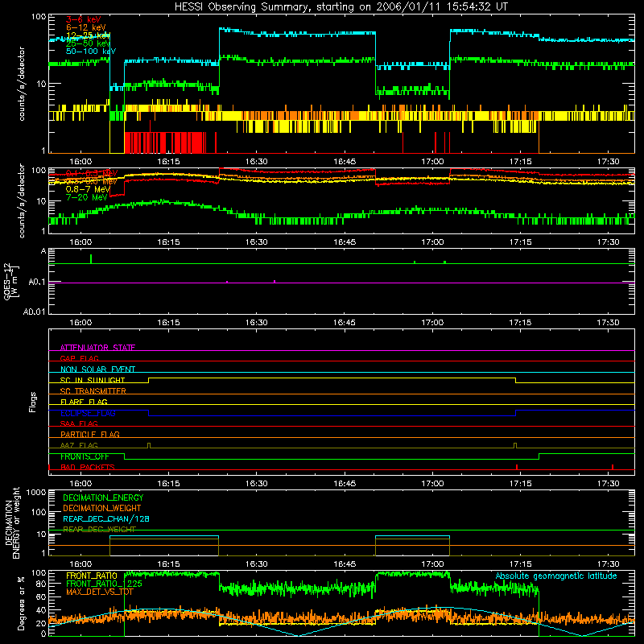Select the REAR_DEC_CHAN/128 legend label
This screenshot has height=644, width=644.
point(106,518)
